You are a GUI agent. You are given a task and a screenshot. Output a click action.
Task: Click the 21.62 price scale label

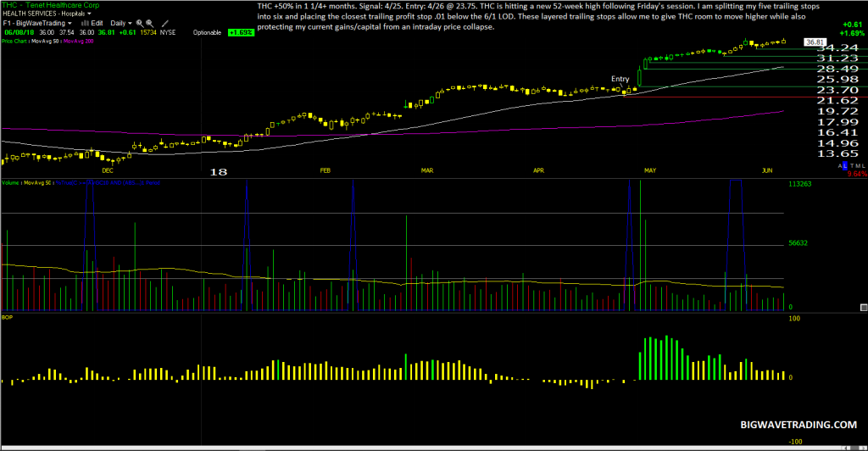(x=837, y=101)
